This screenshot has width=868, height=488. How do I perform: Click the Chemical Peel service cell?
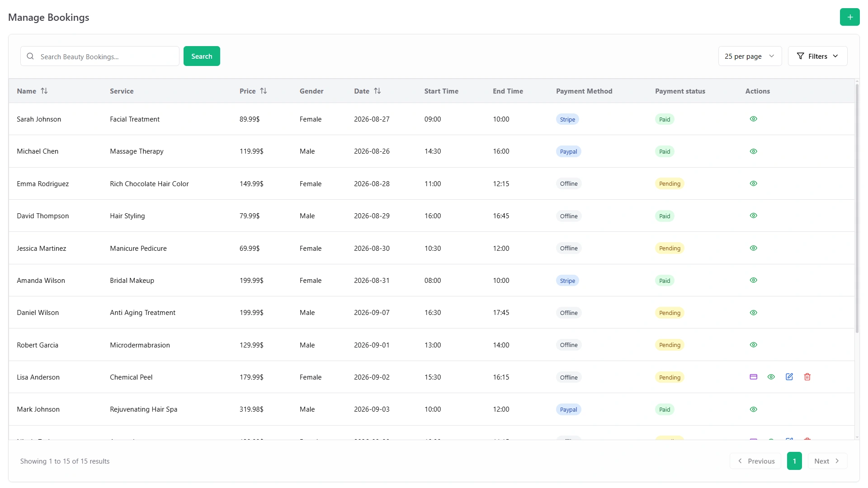tap(131, 377)
